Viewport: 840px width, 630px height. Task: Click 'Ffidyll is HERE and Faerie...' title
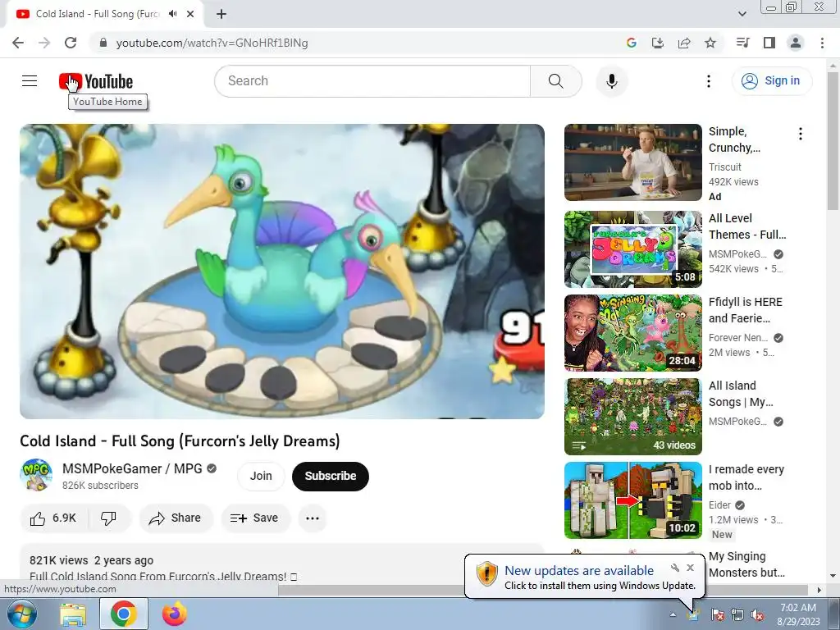[x=745, y=309]
